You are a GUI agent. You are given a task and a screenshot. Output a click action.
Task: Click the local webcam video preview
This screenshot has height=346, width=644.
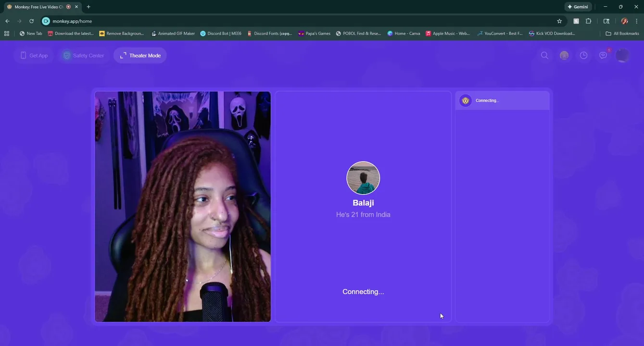[x=183, y=207]
